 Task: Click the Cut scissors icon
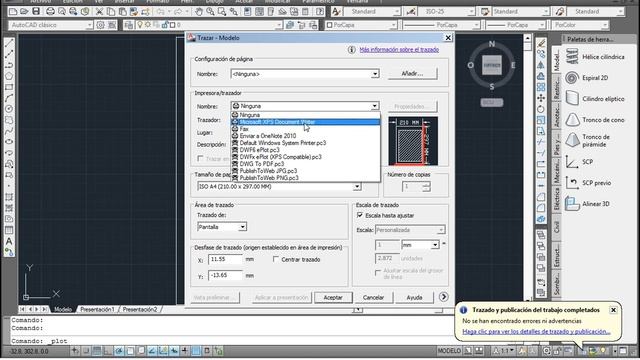click(x=99, y=11)
